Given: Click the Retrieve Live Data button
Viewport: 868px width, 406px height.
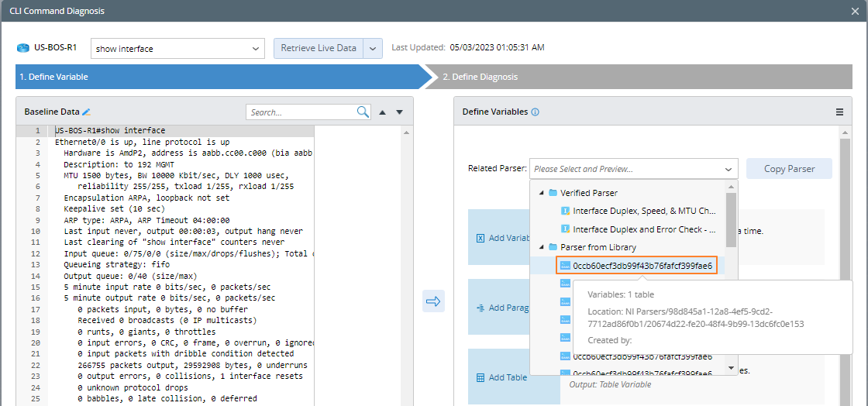Looking at the screenshot, I should [x=319, y=48].
